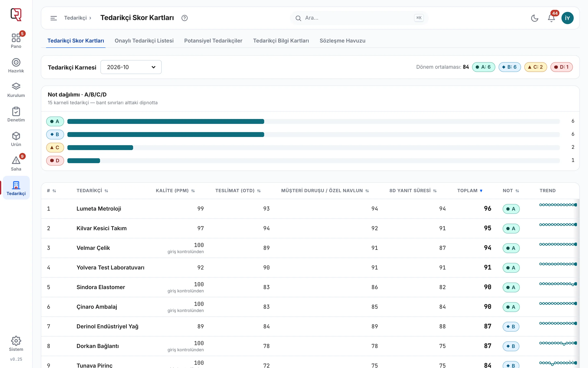Viewport: 588px width, 368px height.
Task: Switch to Sözleşme Havuzu tab
Action: pyautogui.click(x=342, y=41)
